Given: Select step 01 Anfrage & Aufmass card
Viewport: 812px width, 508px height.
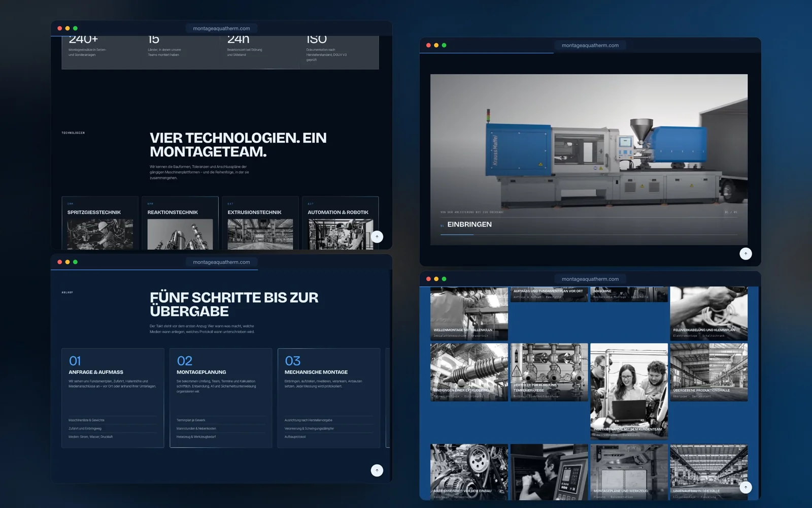Looking at the screenshot, I should point(113,398).
